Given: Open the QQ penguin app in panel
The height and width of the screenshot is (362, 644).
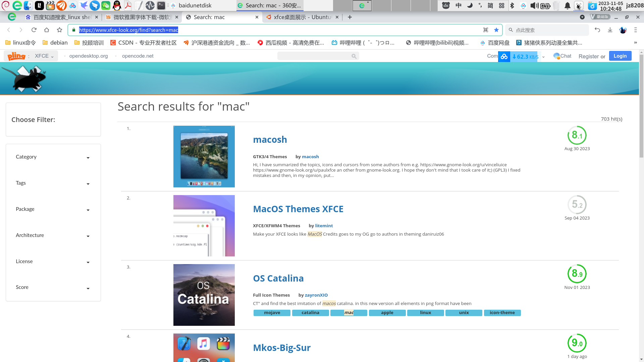Looking at the screenshot, I should [117, 5].
